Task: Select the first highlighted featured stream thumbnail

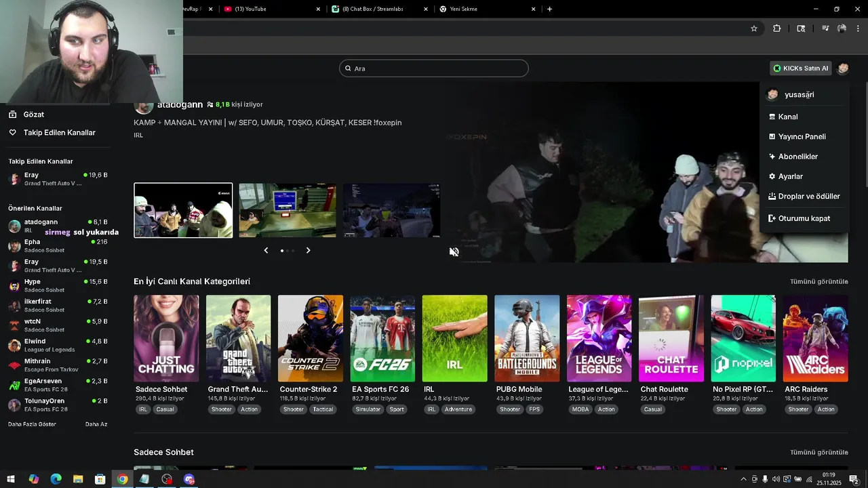Action: pyautogui.click(x=183, y=210)
